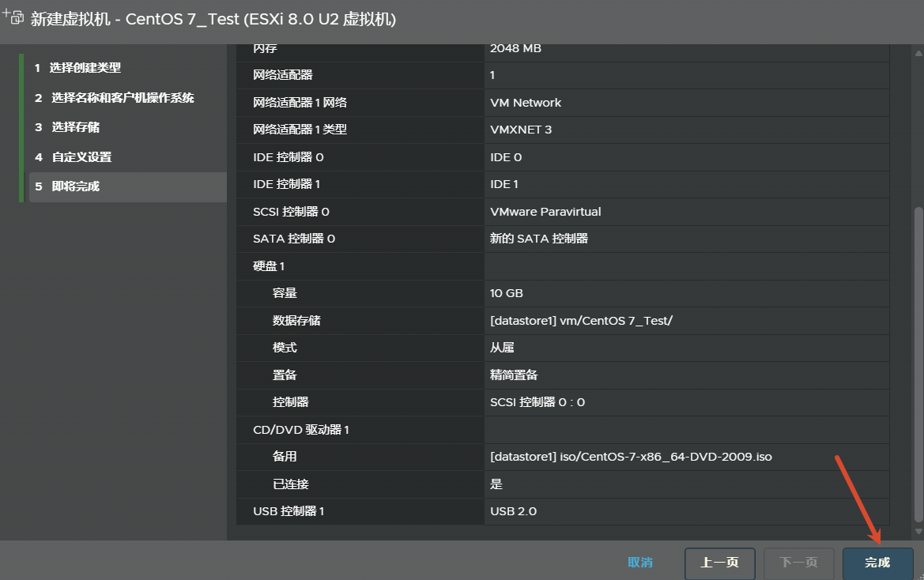Screen dimensions: 924x580
Task: Click the dialog title 新建虚拟机 - CentOS 7_Test
Action: pyautogui.click(x=213, y=20)
